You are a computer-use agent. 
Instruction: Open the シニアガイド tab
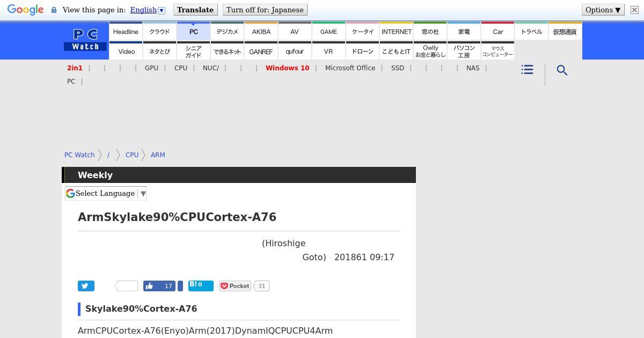(193, 51)
